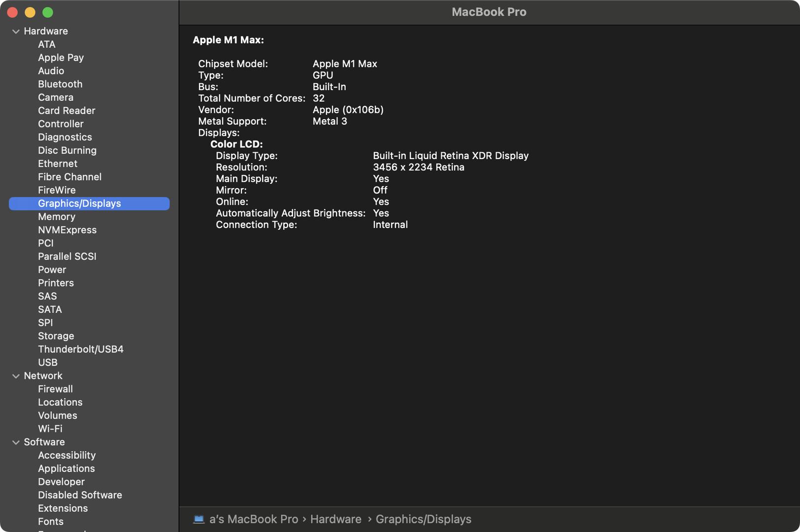Click the green zoom window button

(x=48, y=12)
